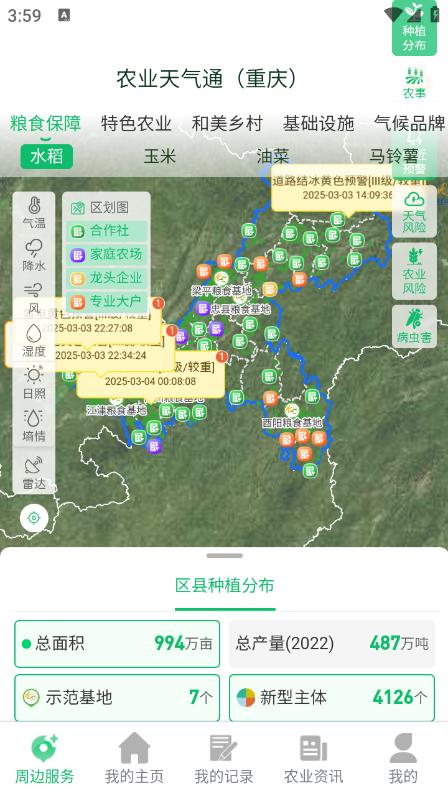Screen dimensions: 448x796
Task: Open the 天气风险 weather risk panel
Action: [414, 212]
